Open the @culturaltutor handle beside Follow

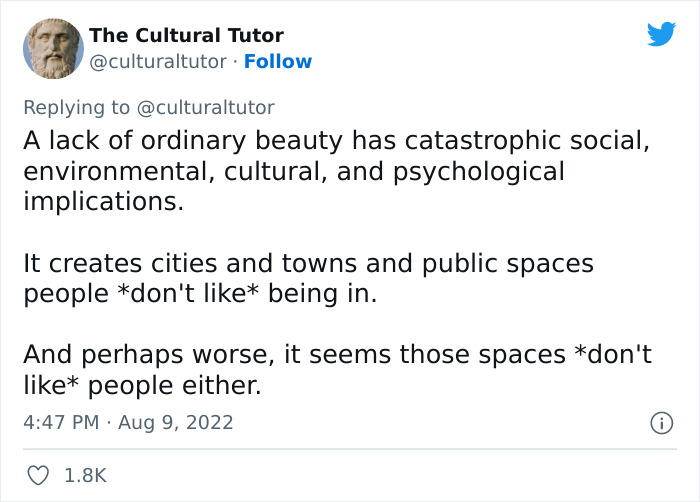click(x=158, y=62)
